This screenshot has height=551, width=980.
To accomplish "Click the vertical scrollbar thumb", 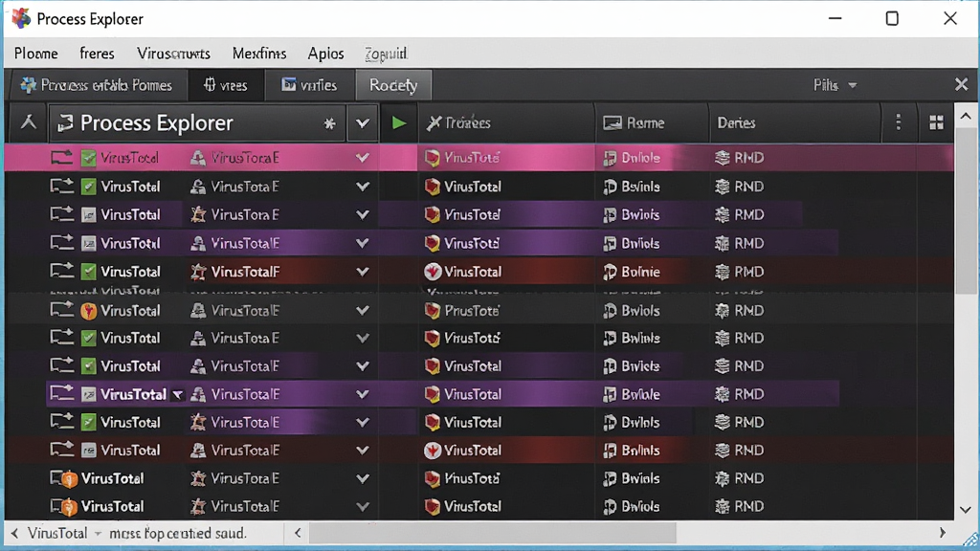I will (x=965, y=211).
